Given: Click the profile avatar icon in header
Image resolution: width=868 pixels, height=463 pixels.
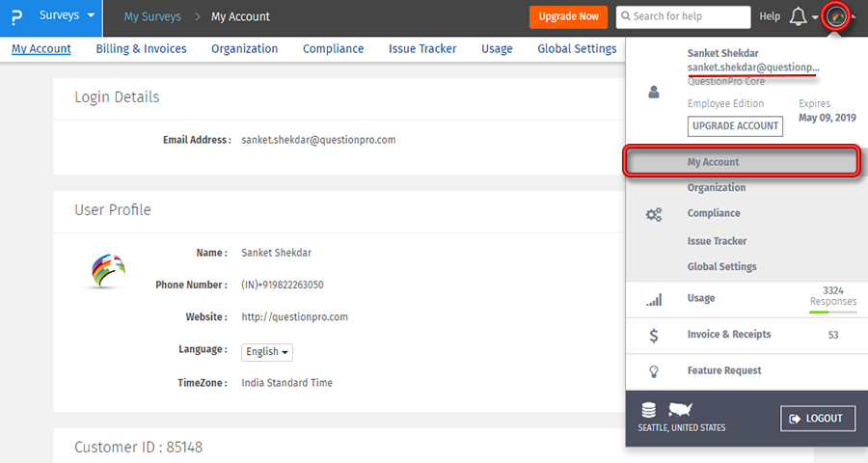Looking at the screenshot, I should 836,16.
